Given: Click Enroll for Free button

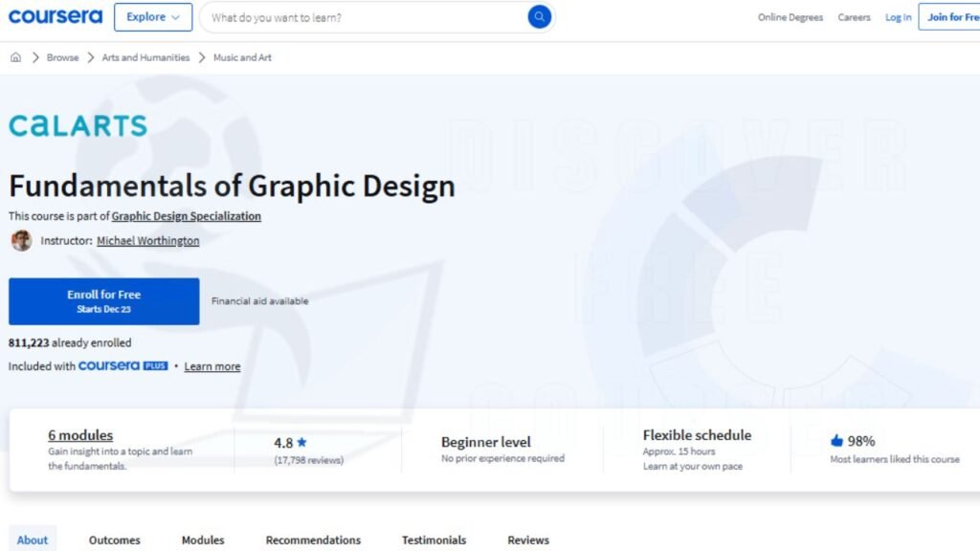Looking at the screenshot, I should coord(103,301).
